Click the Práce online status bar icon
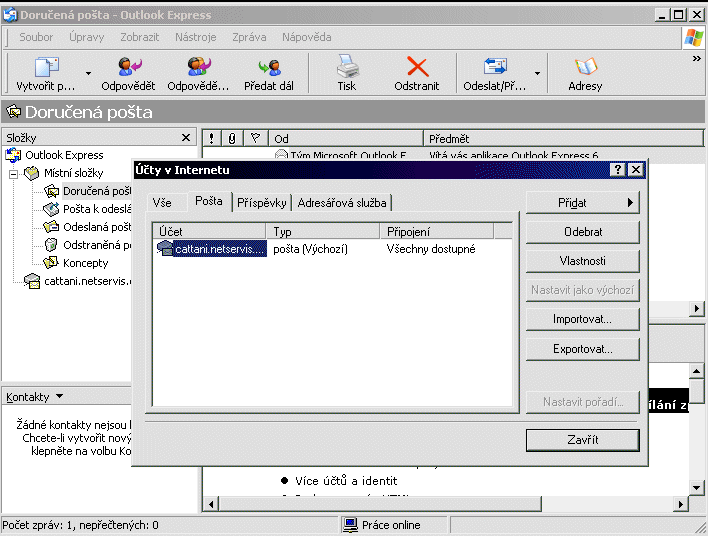Image resolution: width=708 pixels, height=536 pixels. click(x=350, y=525)
